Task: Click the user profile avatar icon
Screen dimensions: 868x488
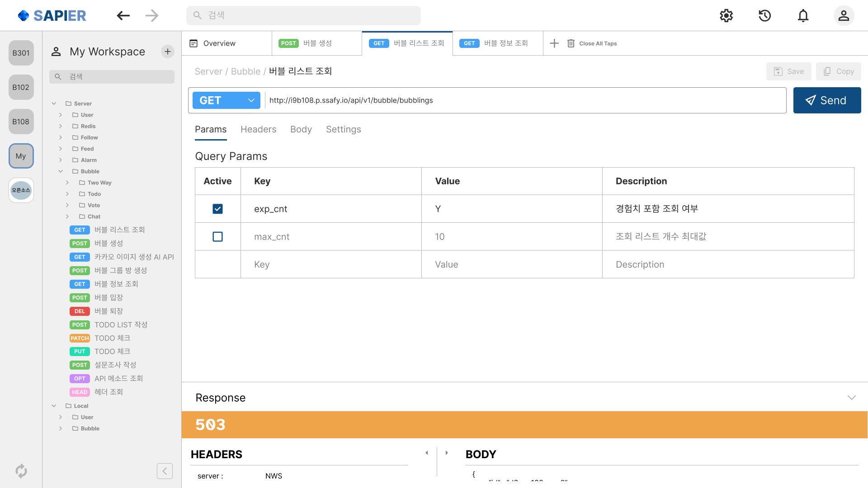Action: (x=843, y=15)
